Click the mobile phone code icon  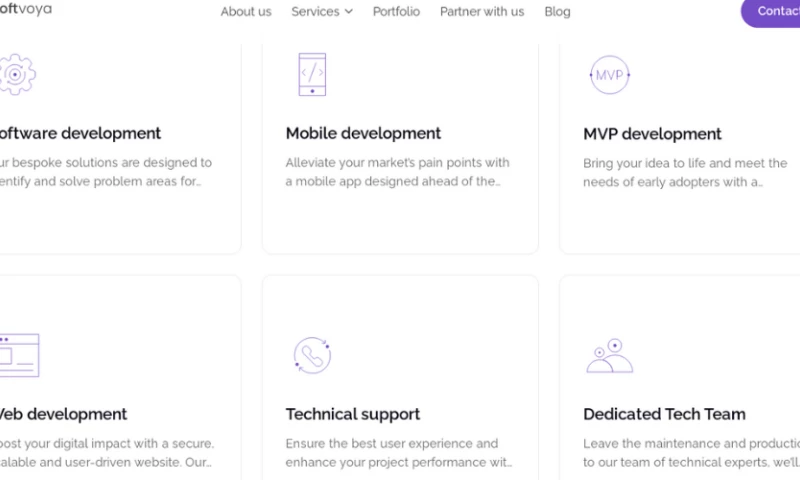(312, 75)
